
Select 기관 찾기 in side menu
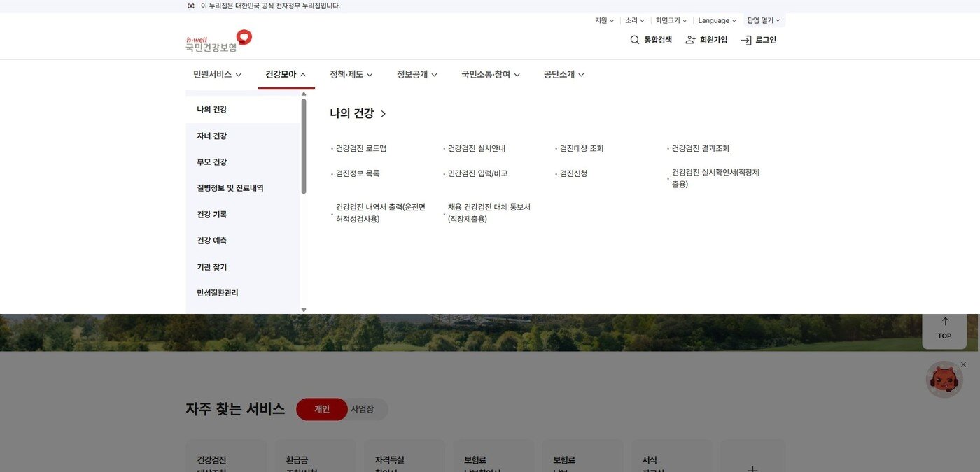click(243, 267)
